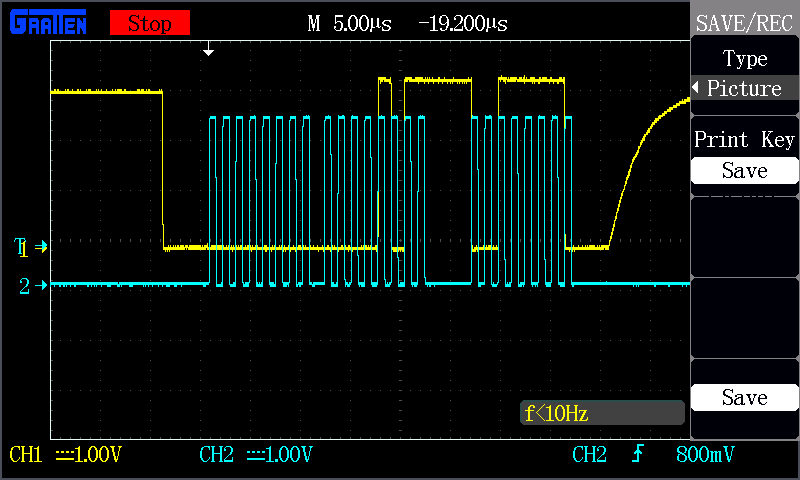The image size is (800, 480).
Task: Select the 800mV trigger level readout
Action: coord(705,454)
